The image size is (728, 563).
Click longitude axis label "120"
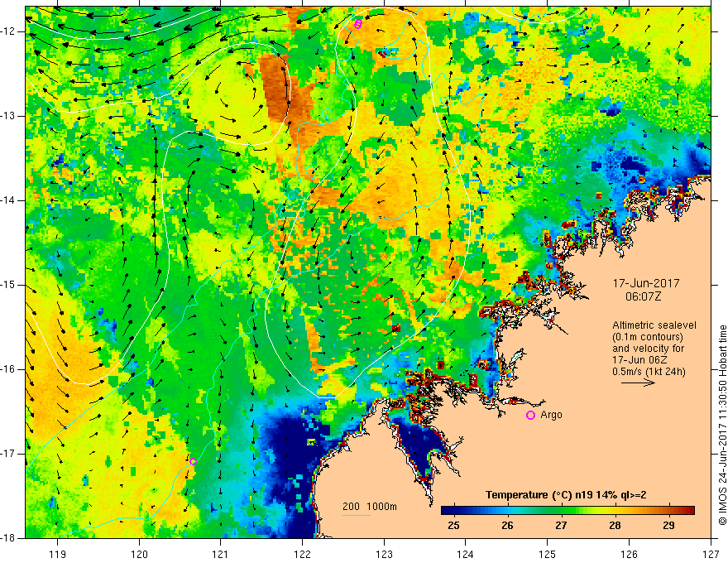click(139, 554)
